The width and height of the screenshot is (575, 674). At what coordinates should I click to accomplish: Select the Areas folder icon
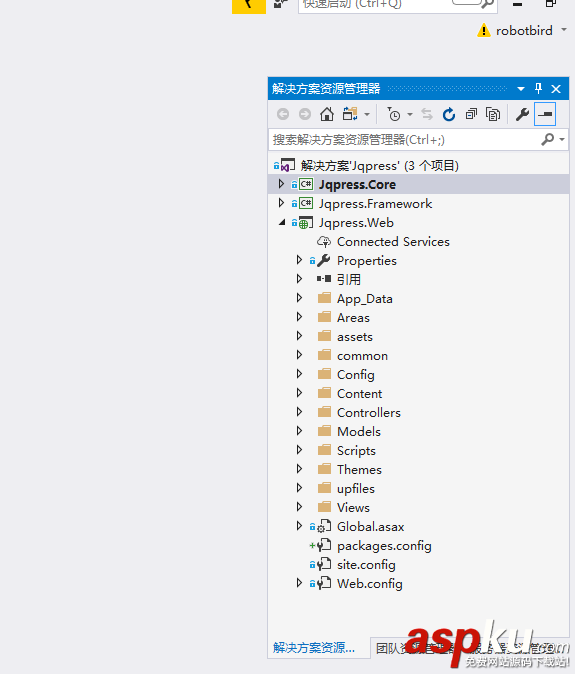324,317
